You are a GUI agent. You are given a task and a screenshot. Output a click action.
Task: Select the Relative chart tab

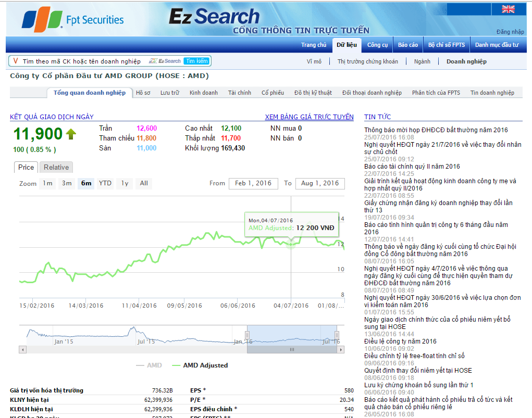(x=56, y=167)
